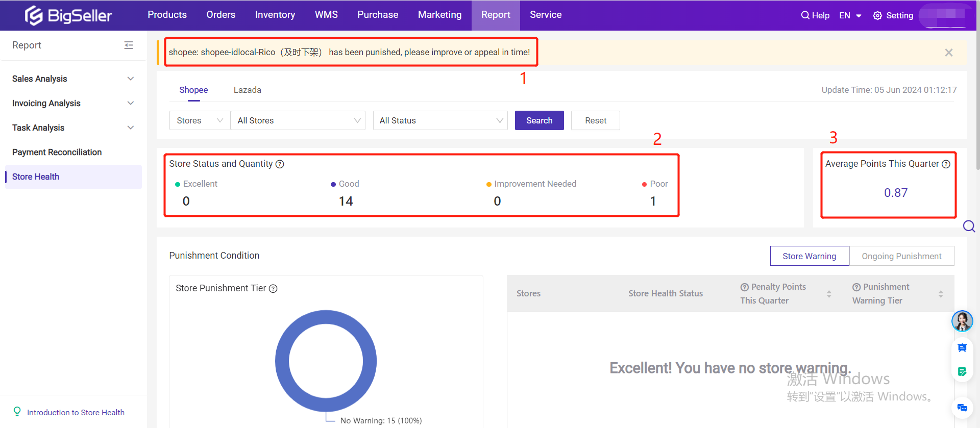980x428 pixels.
Task: Dismiss the punishment warning banner
Action: tap(948, 53)
